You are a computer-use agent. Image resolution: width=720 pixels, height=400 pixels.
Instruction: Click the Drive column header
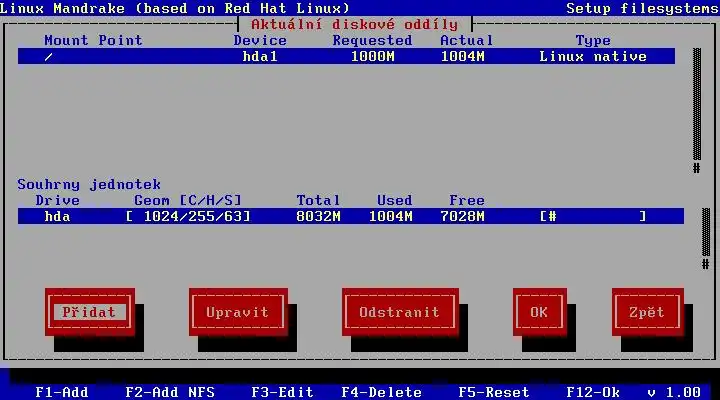57,200
